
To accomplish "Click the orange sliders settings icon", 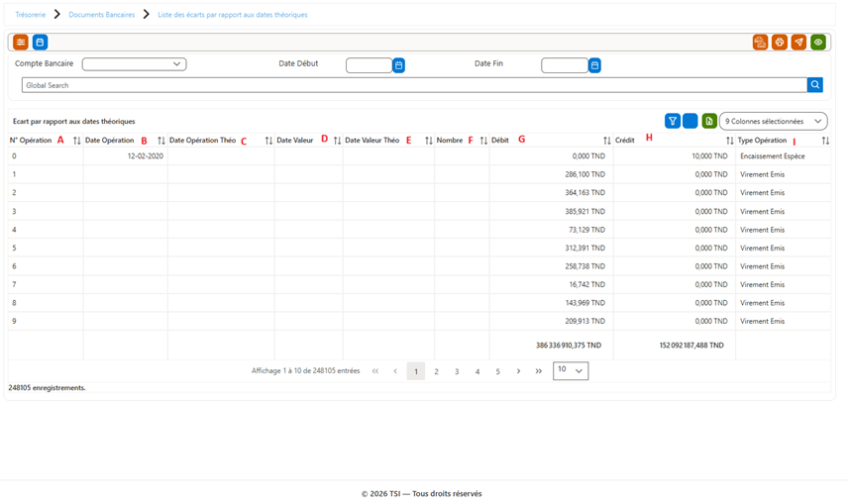I will pos(21,43).
